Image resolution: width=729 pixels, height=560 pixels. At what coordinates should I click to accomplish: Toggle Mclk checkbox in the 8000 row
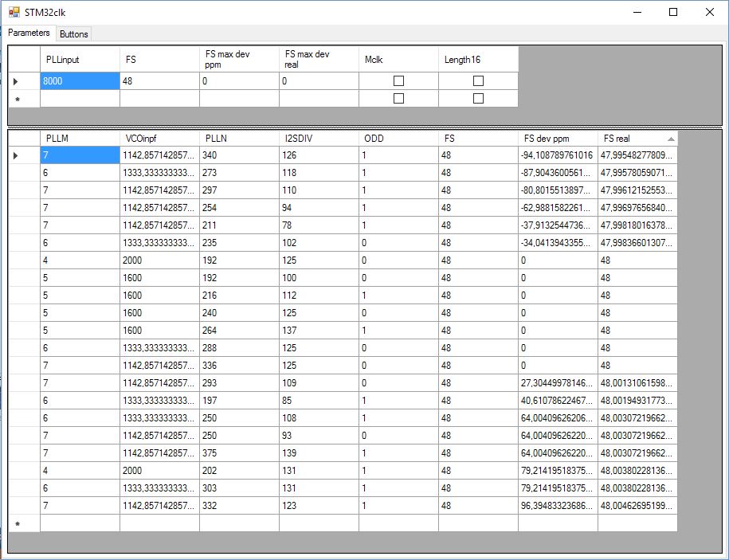tap(398, 81)
